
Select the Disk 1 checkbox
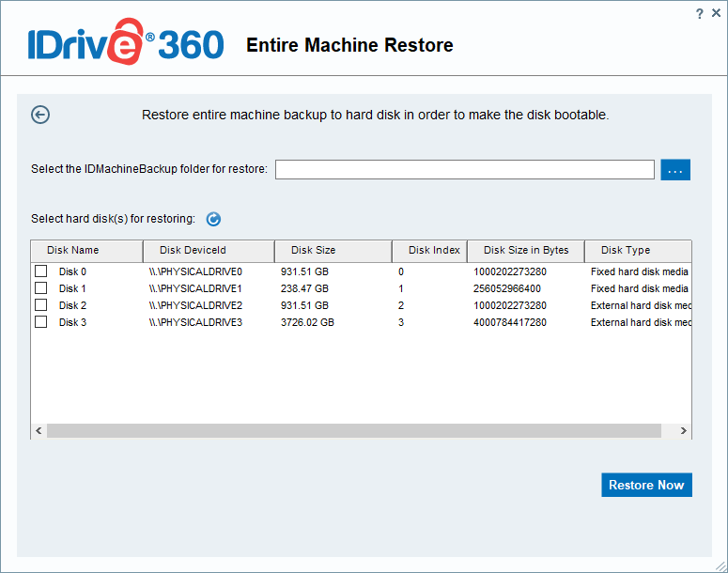(x=41, y=288)
